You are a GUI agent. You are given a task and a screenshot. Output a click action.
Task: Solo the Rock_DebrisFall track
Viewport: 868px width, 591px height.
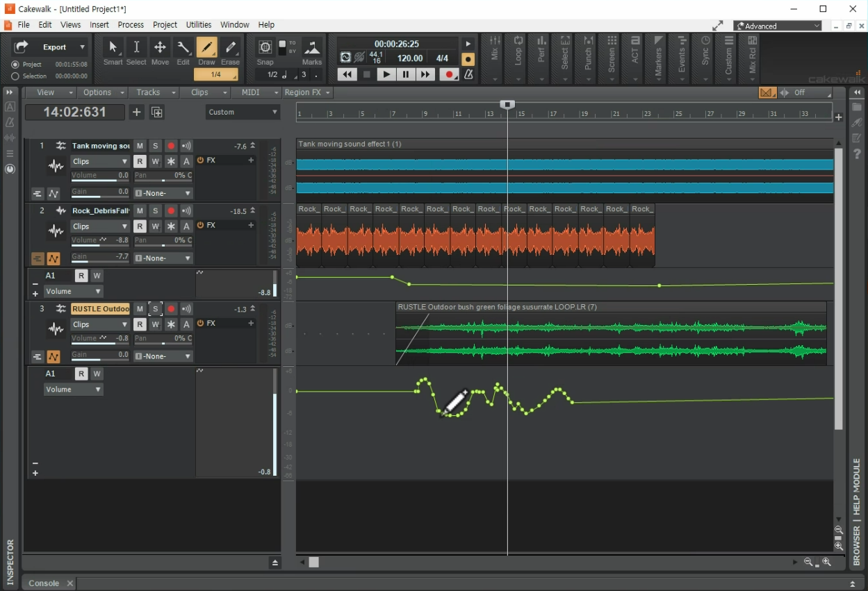pyautogui.click(x=155, y=210)
